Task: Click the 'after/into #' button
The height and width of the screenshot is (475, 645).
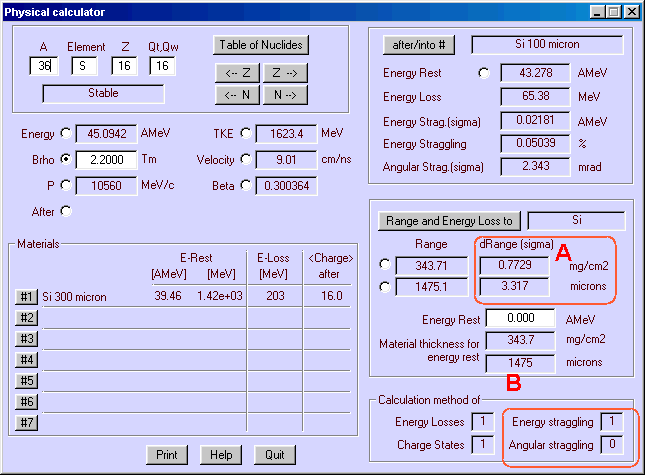Action: [x=420, y=46]
